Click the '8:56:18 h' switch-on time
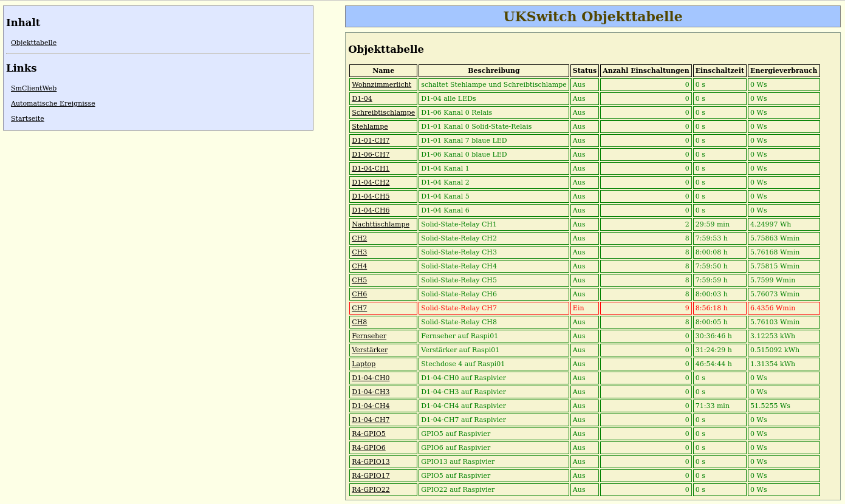845x504 pixels. pos(720,308)
